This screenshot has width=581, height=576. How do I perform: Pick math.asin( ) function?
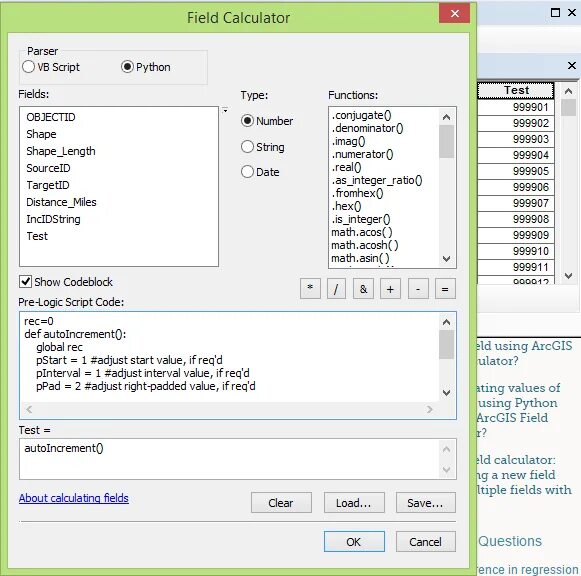pyautogui.click(x=360, y=258)
